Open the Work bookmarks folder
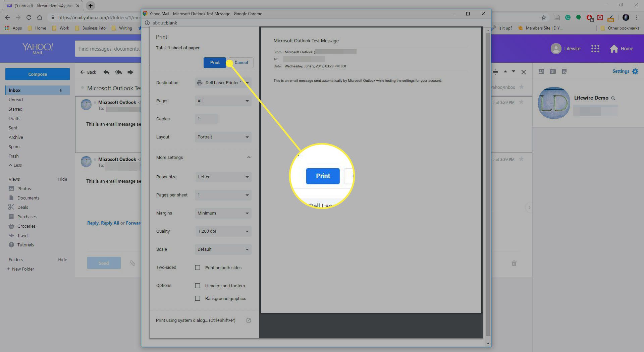This screenshot has height=352, width=644. click(61, 28)
